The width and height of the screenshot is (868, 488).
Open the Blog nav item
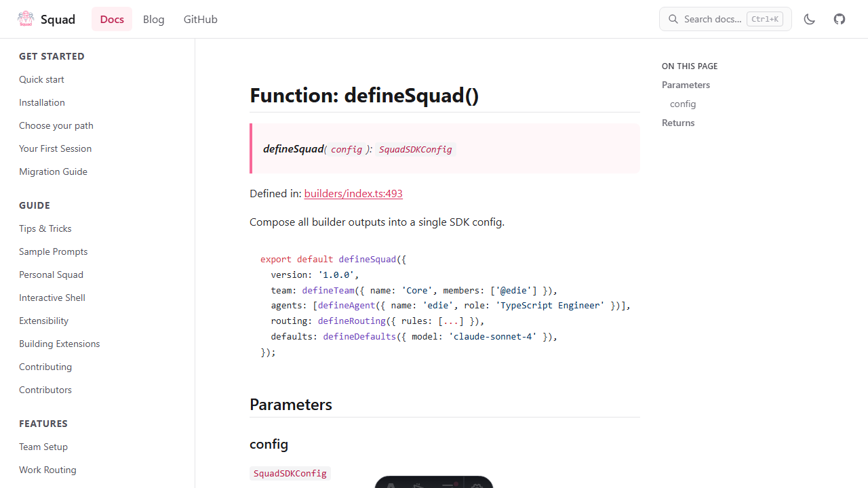pos(154,19)
